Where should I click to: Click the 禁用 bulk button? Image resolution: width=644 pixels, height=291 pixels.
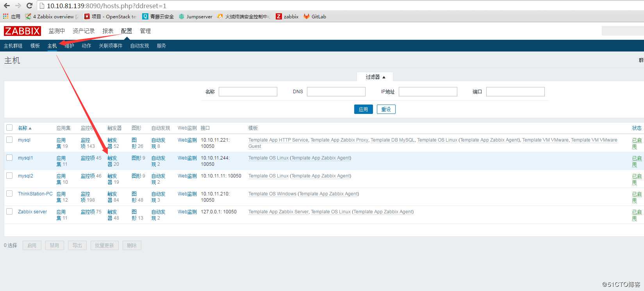[x=54, y=245]
